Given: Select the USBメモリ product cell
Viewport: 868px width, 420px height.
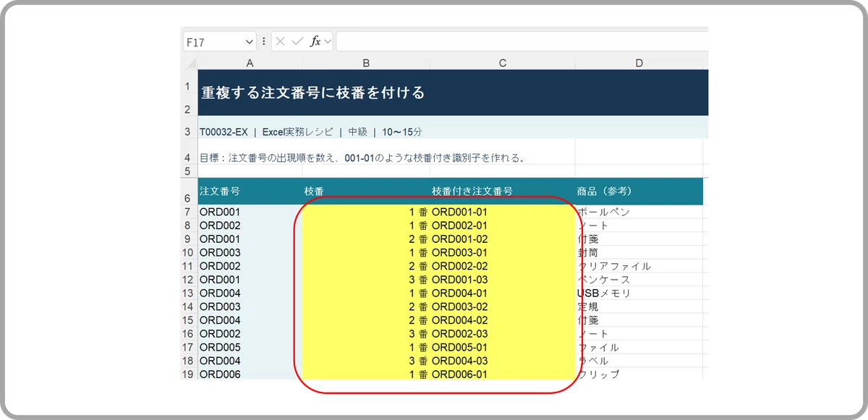Looking at the screenshot, I should pos(639,293).
